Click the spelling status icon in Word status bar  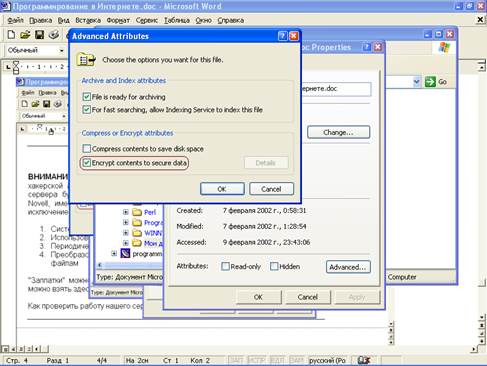click(x=364, y=360)
